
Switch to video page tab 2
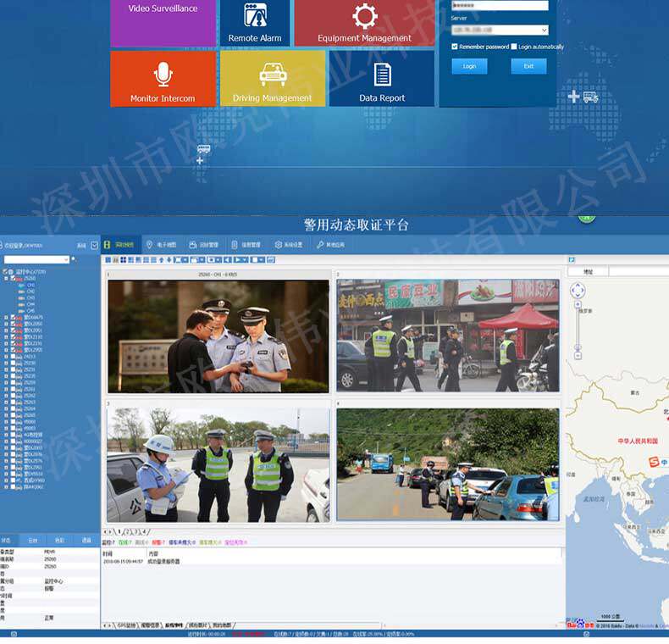coord(127,531)
